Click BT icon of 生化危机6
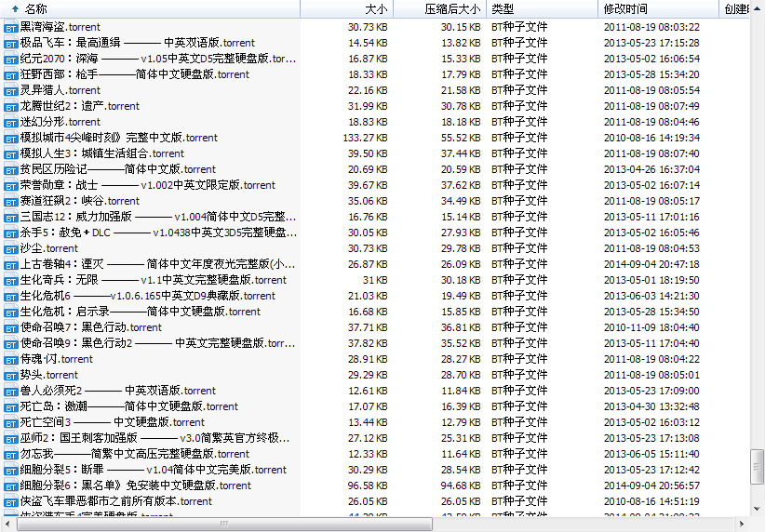The width and height of the screenshot is (765, 532). click(x=11, y=296)
